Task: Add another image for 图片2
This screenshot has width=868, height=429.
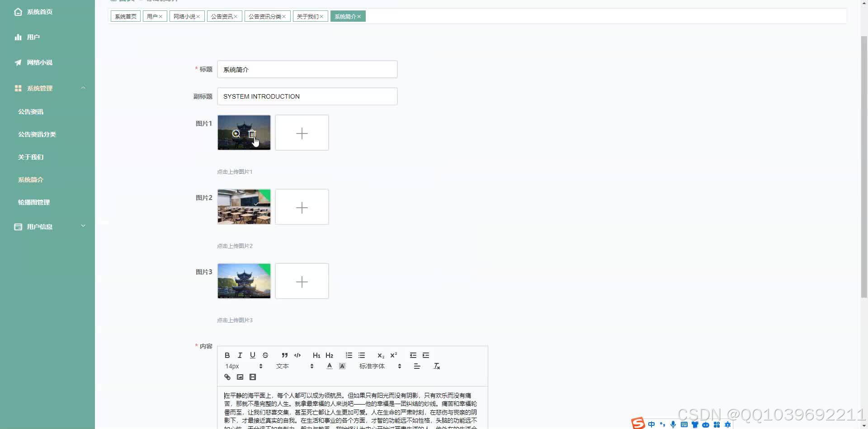Action: [x=302, y=207]
